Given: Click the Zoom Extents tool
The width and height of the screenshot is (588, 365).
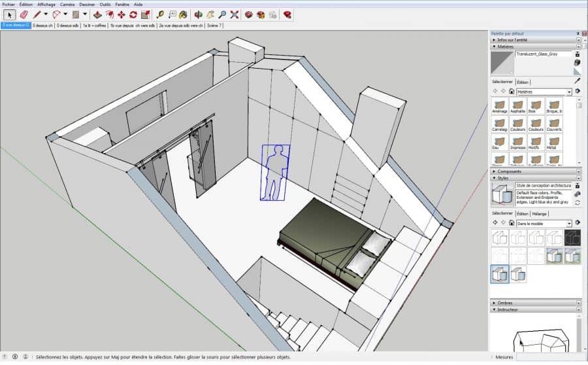Looking at the screenshot, I should (235, 14).
